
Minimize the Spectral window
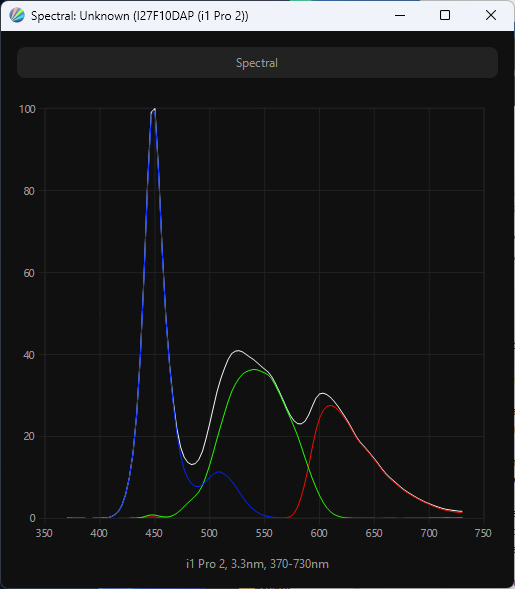click(x=400, y=16)
